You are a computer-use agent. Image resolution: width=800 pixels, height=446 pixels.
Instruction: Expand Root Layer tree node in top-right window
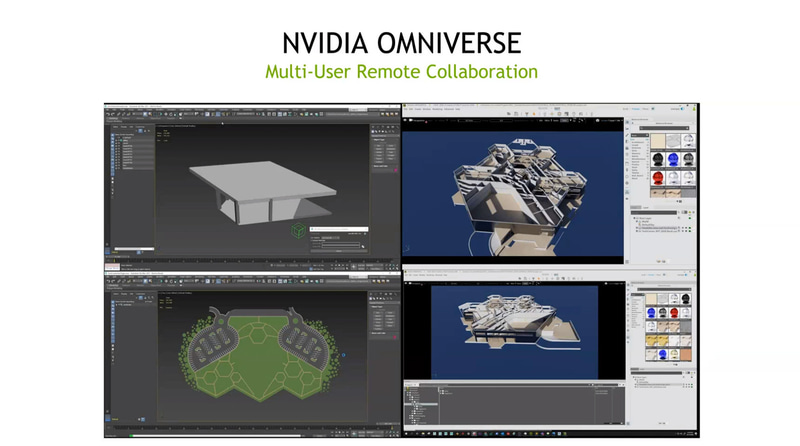[634, 218]
